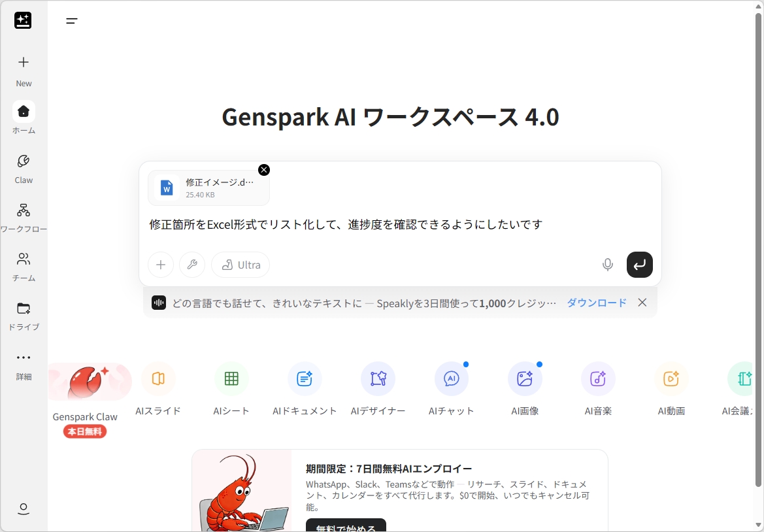
Task: Select the AIスライド tool icon
Action: coord(158,378)
